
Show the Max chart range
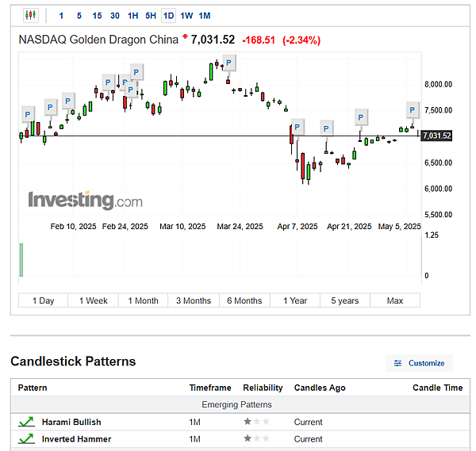[x=395, y=300]
